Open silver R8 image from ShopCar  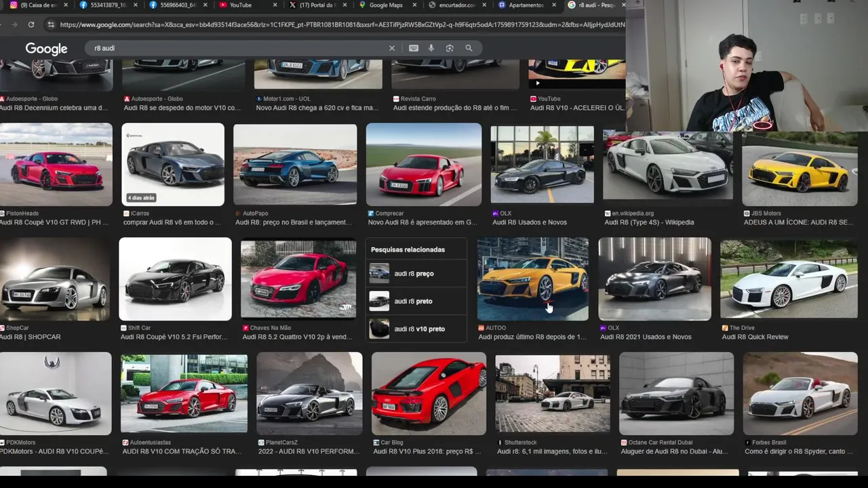pos(54,279)
